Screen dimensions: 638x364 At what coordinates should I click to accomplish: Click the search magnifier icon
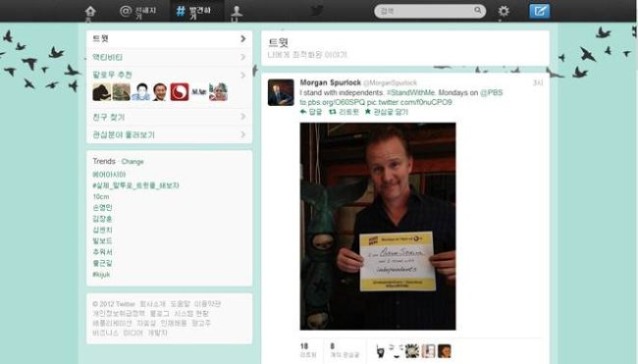pos(478,10)
